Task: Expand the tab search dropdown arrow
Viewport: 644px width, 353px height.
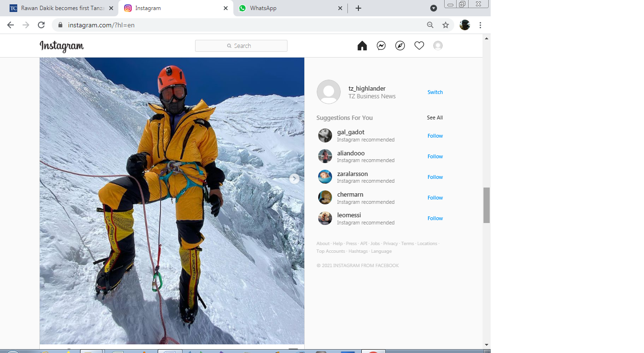Action: pyautogui.click(x=434, y=8)
